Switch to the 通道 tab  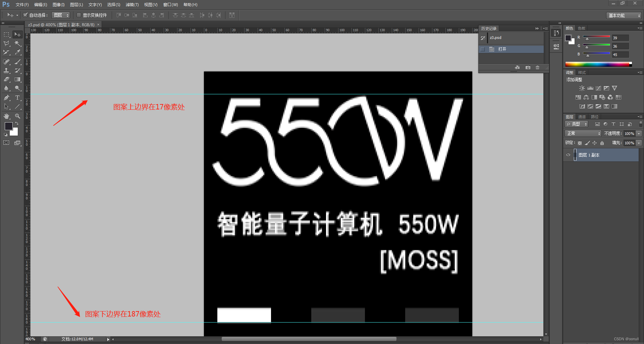click(x=582, y=117)
